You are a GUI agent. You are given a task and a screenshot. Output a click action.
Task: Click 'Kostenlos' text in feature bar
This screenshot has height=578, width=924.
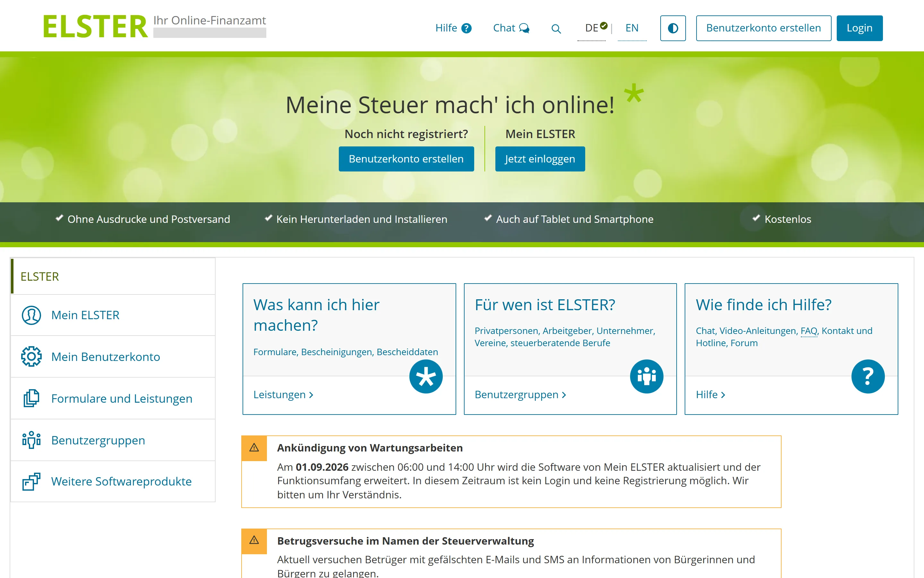[788, 219]
